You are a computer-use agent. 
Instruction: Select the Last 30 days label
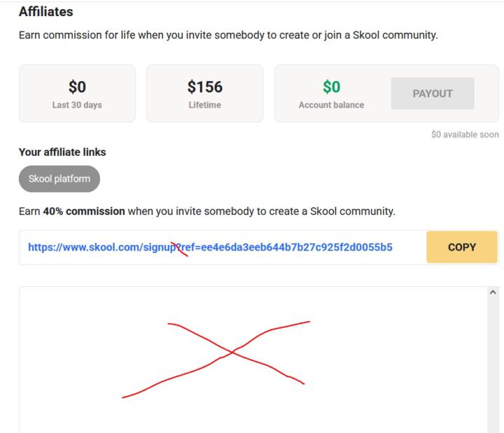coord(77,105)
